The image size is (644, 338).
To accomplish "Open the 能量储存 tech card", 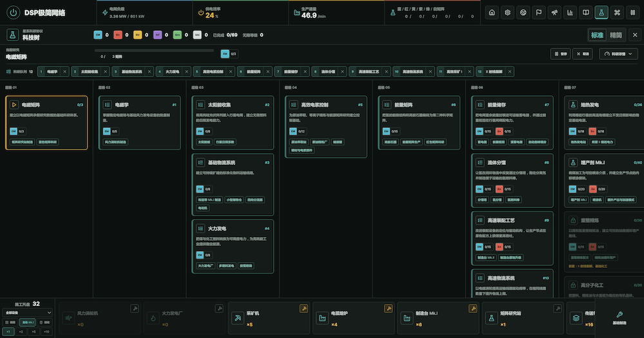I will point(512,123).
